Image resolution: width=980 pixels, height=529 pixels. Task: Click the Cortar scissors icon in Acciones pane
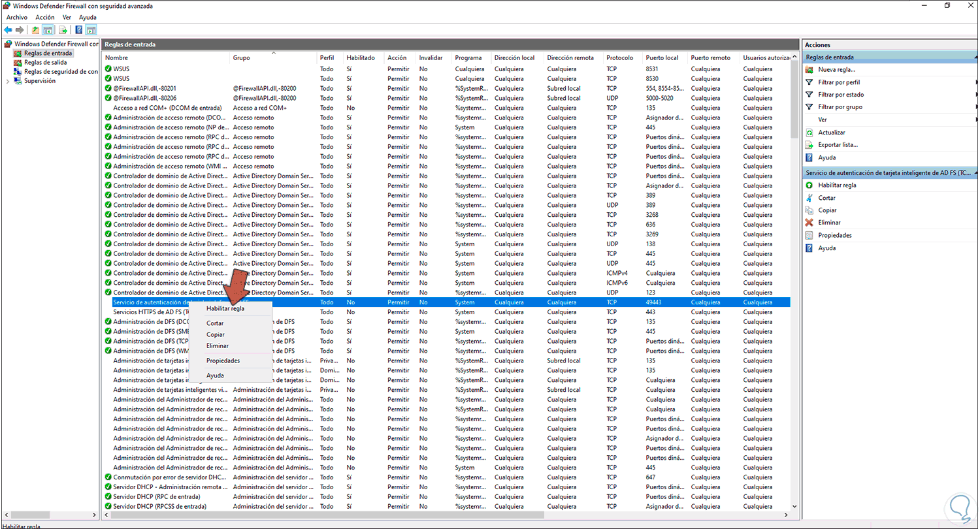coord(809,198)
